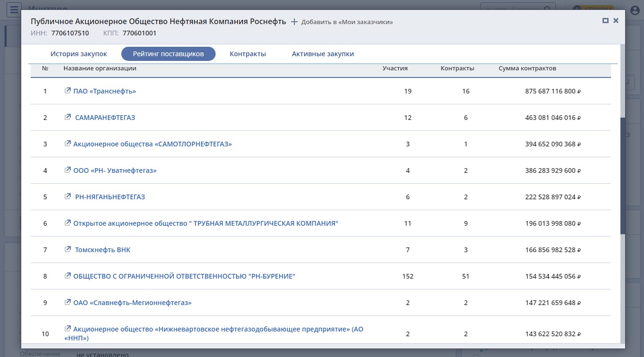Viewport: 644px width, 357px height.
Task: Open supplier САМАРАНЕФТЕГАЗ
Action: [105, 118]
